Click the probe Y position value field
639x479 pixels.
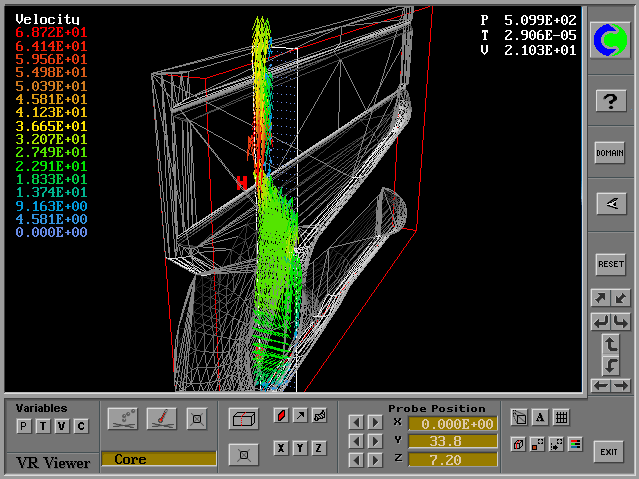(452, 441)
